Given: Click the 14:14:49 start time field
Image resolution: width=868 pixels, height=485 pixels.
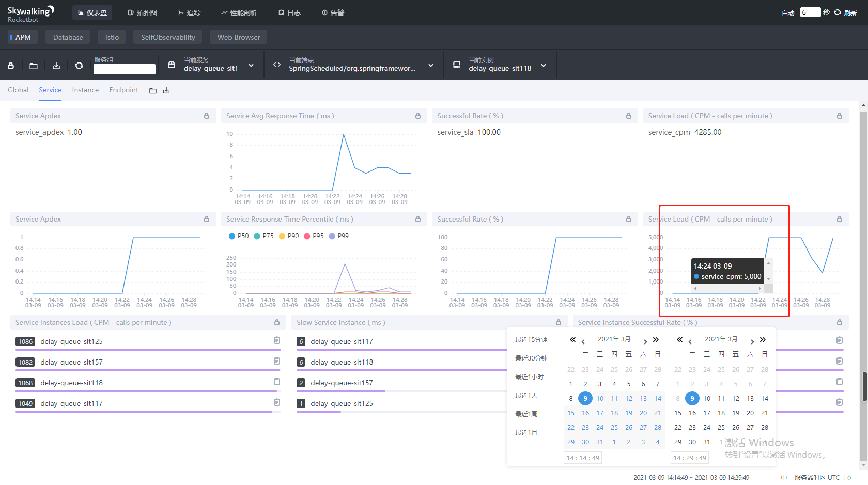Looking at the screenshot, I should (583, 458).
